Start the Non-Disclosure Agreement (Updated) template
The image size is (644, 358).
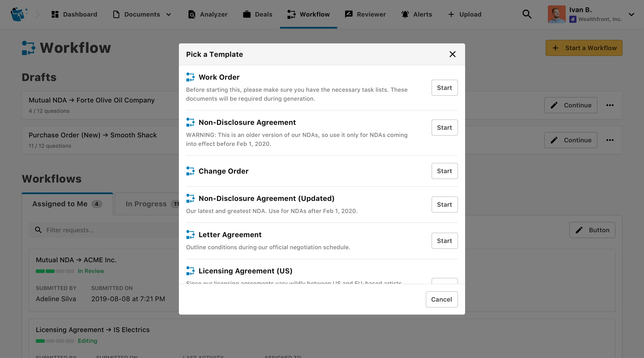tap(445, 204)
